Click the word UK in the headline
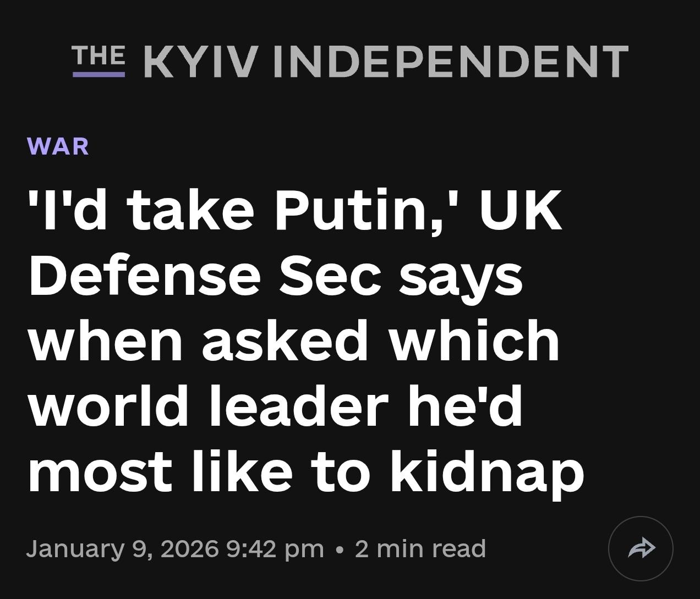 point(521,210)
